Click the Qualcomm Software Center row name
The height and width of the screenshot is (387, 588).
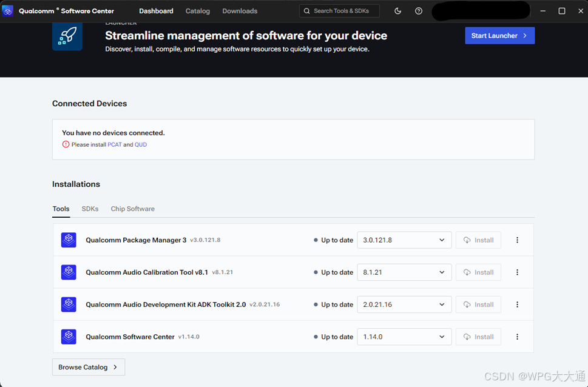coord(130,337)
